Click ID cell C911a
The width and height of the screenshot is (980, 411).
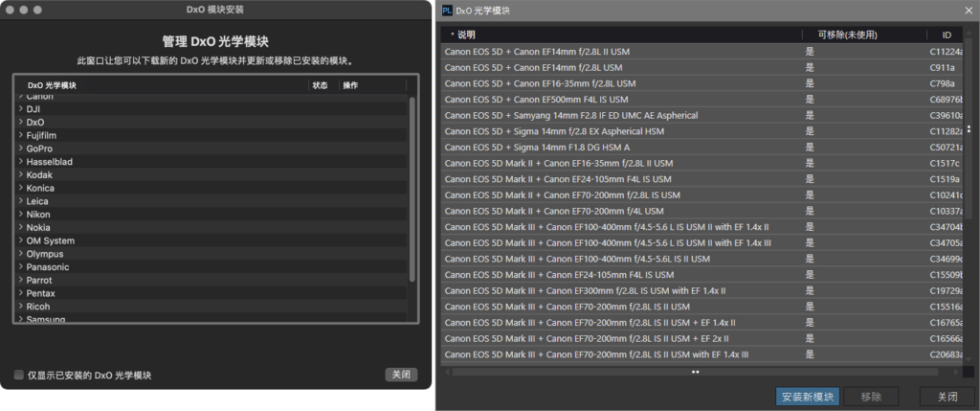942,67
